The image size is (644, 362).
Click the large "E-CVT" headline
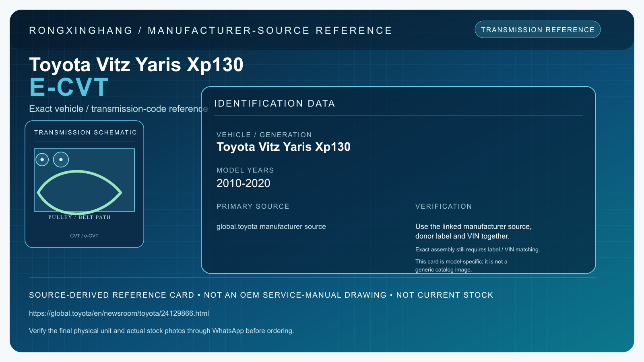(69, 87)
